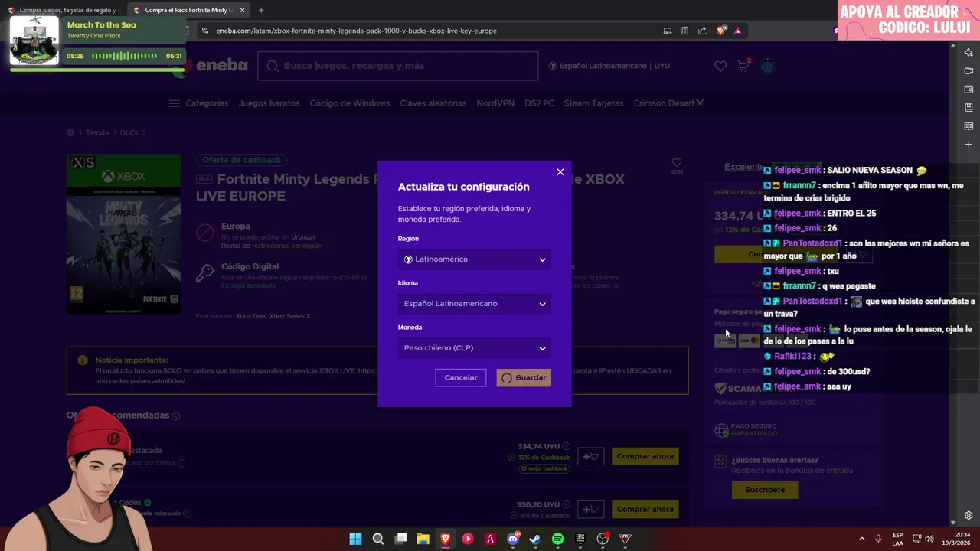Open Código de Windows menu item
This screenshot has height=551, width=980.
click(350, 103)
